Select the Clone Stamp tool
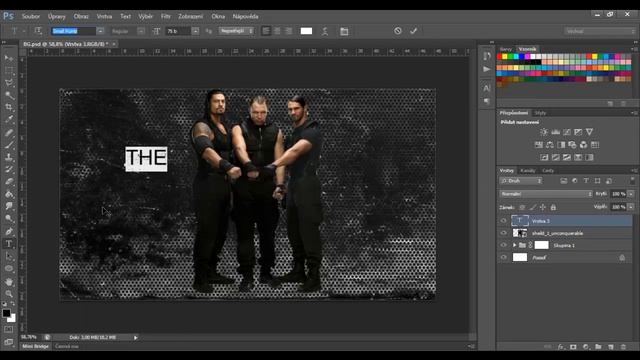Viewport: 640px width, 360px height. click(9, 157)
